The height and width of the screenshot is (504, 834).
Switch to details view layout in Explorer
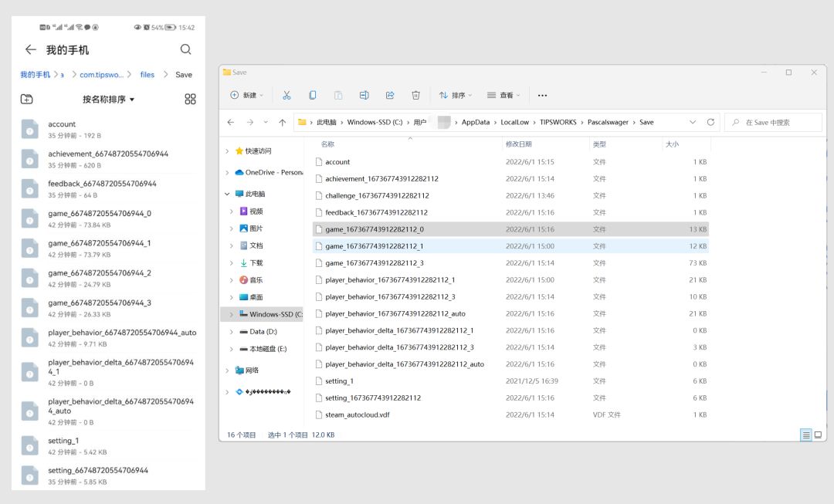click(806, 435)
